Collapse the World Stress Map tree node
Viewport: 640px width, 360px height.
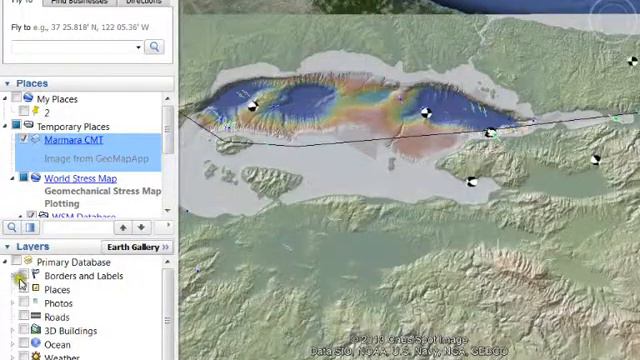click(12, 178)
